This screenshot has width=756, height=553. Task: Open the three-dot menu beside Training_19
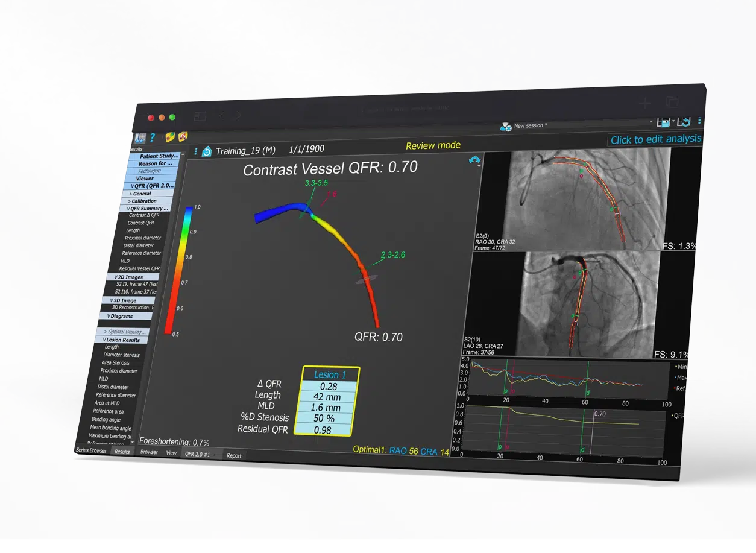[x=196, y=151]
